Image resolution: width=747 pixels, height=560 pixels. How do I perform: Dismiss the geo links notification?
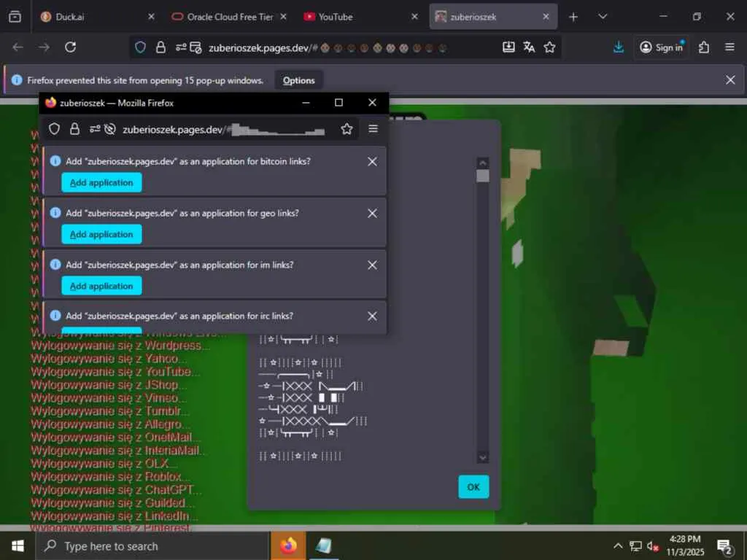tap(372, 214)
